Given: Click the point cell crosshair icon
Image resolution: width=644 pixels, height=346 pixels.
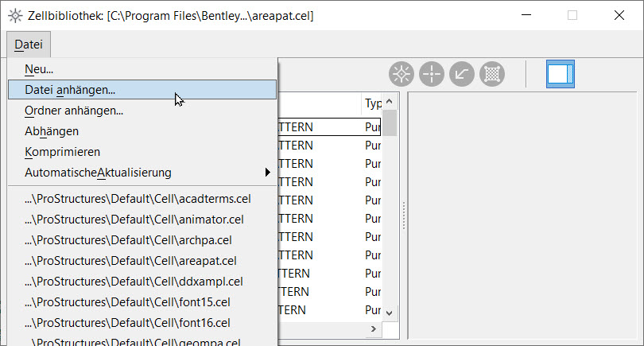Looking at the screenshot, I should (x=432, y=74).
